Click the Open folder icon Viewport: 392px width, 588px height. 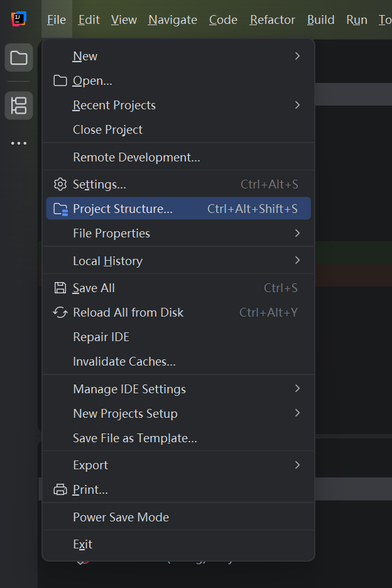[60, 81]
